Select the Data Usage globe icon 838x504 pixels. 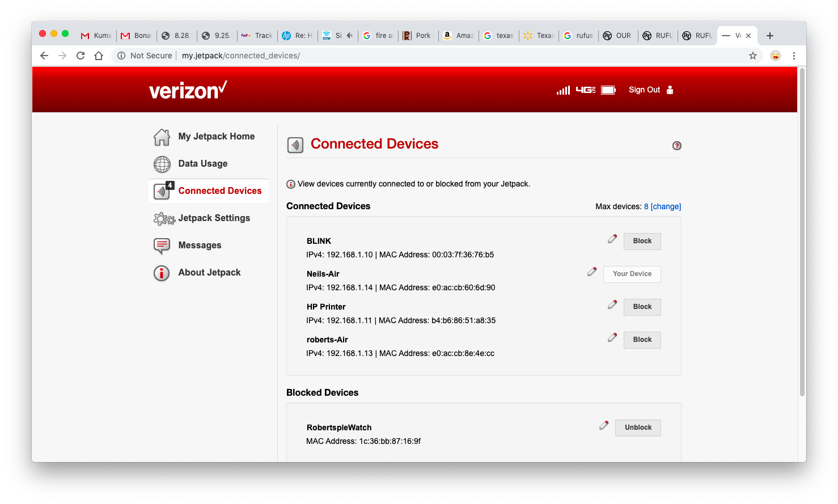(162, 164)
